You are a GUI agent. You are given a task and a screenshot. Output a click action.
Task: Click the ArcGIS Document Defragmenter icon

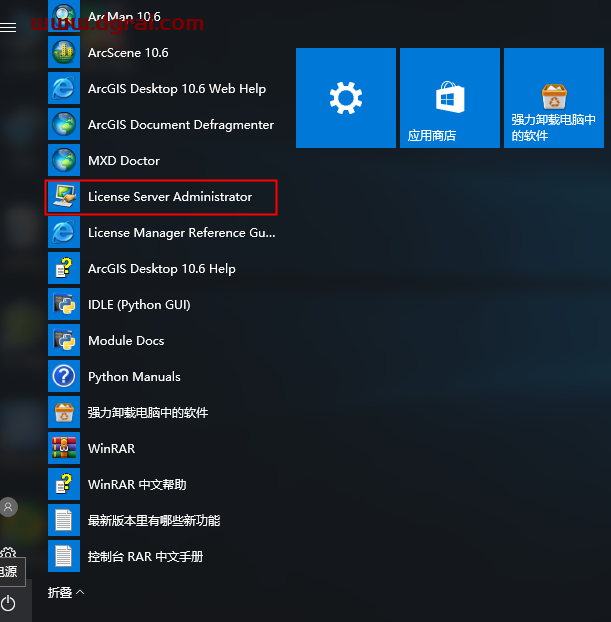point(63,124)
